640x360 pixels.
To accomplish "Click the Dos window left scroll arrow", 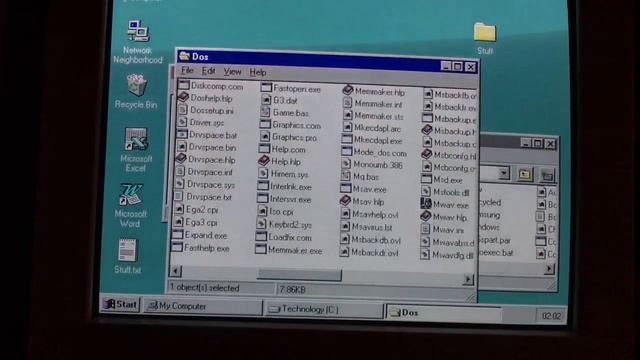I will click(x=176, y=271).
